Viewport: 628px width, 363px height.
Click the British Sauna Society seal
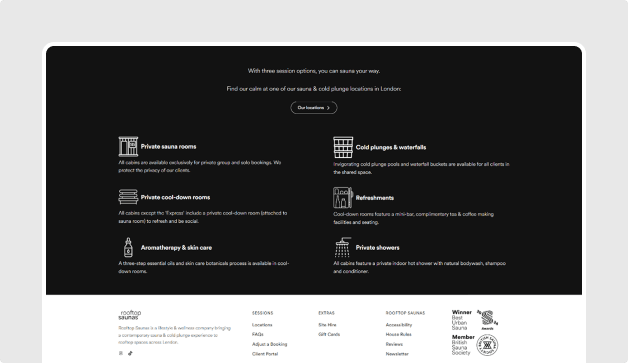pyautogui.click(x=487, y=345)
